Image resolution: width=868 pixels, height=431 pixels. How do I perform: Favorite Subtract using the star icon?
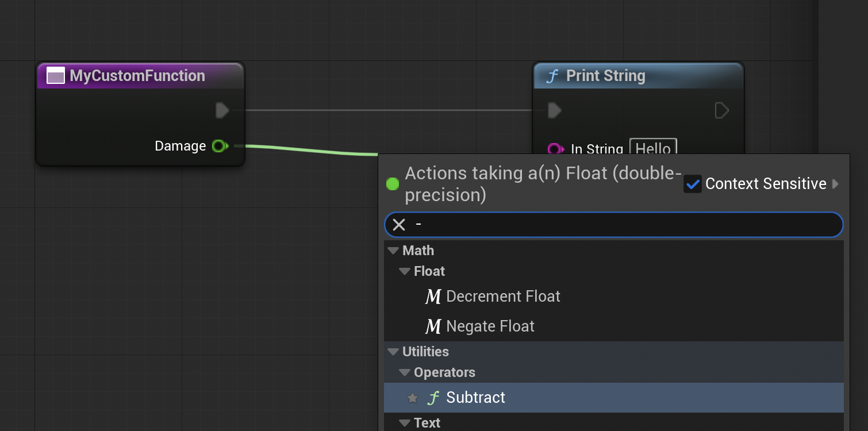tap(412, 398)
